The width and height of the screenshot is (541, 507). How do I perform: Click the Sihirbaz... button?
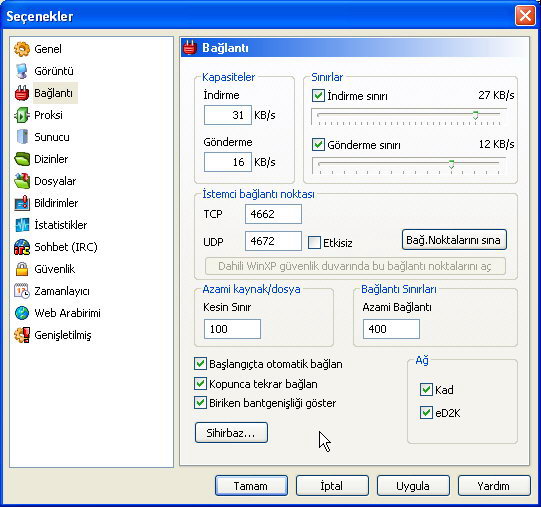click(231, 432)
